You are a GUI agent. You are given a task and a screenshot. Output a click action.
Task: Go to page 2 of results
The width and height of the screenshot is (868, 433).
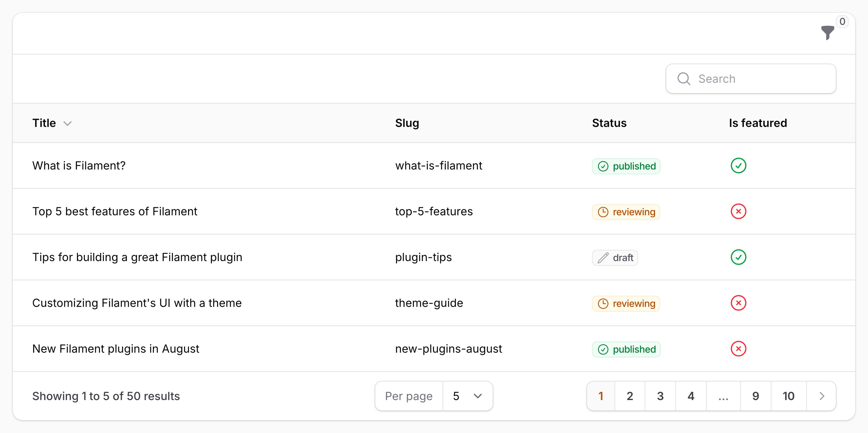point(630,396)
